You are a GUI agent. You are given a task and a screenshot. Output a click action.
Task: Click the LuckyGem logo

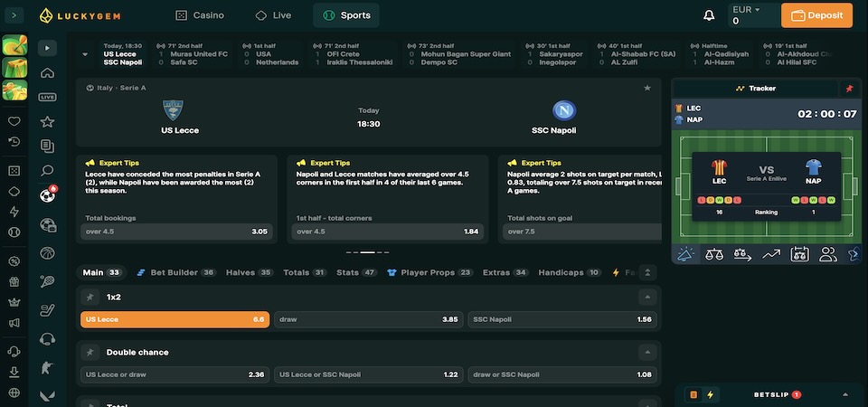tap(80, 15)
